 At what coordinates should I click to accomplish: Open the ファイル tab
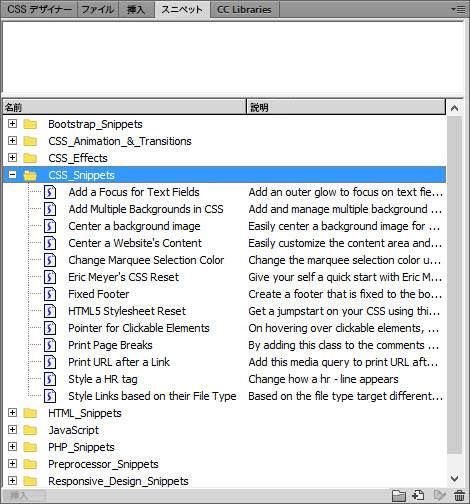coord(98,10)
